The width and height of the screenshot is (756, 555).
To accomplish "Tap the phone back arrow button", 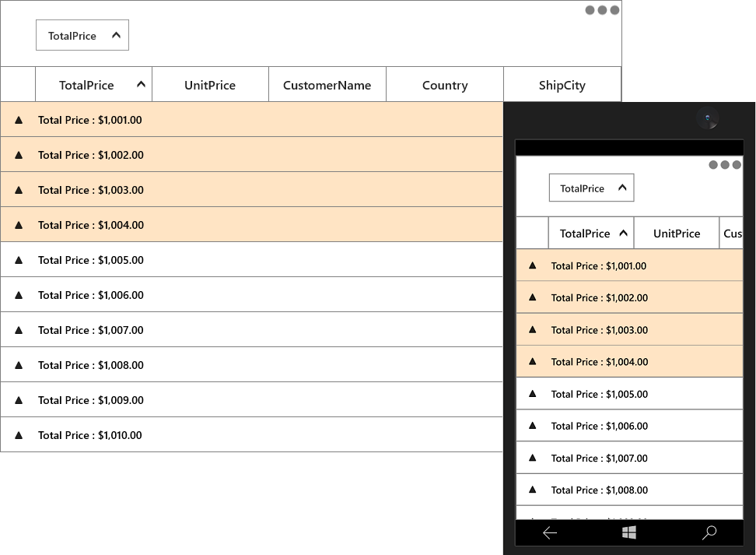I will point(550,532).
